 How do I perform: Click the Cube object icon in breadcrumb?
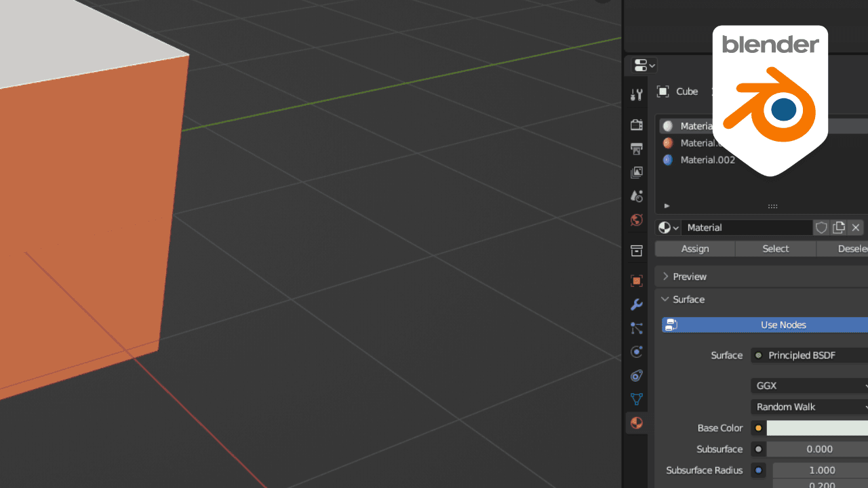(x=663, y=91)
